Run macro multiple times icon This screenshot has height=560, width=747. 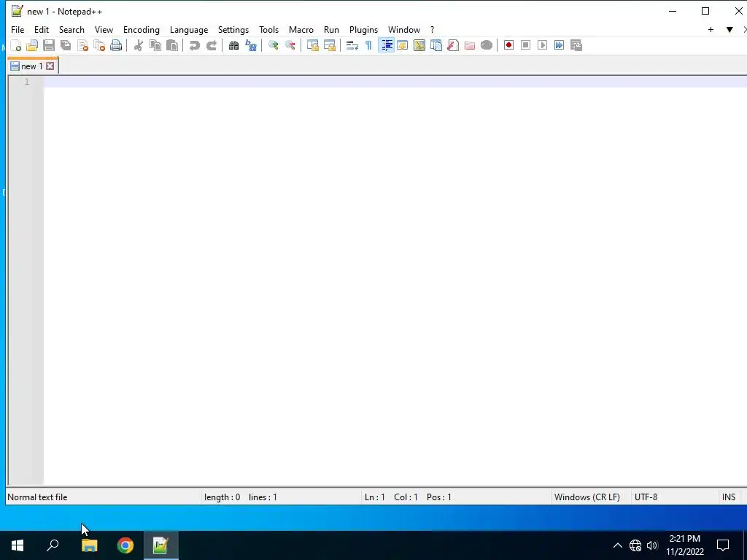[x=559, y=45]
